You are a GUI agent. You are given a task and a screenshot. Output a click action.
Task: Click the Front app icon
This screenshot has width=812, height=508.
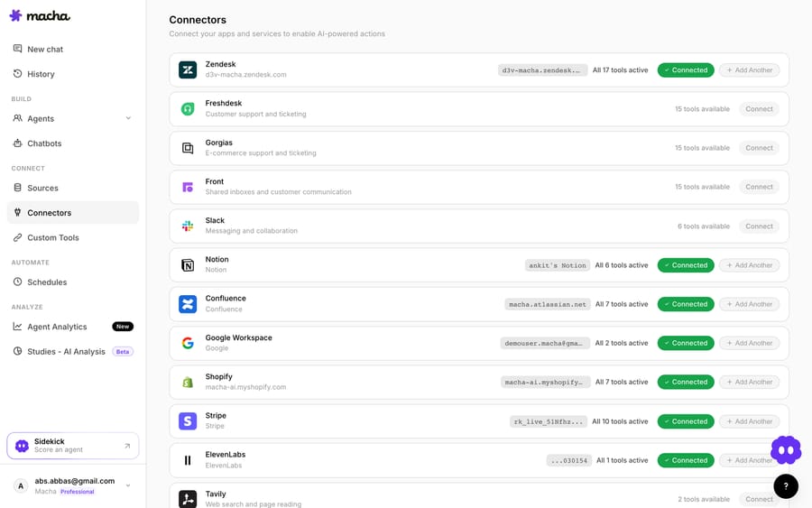coord(188,187)
